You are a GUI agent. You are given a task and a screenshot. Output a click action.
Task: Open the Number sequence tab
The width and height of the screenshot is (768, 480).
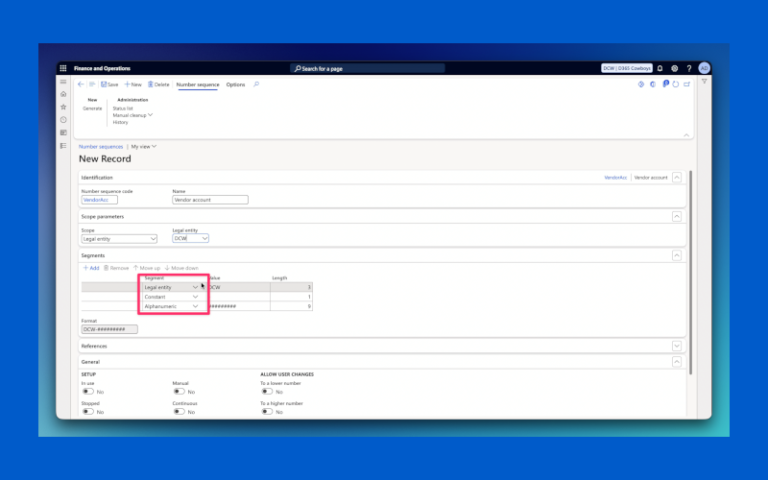tap(197, 84)
